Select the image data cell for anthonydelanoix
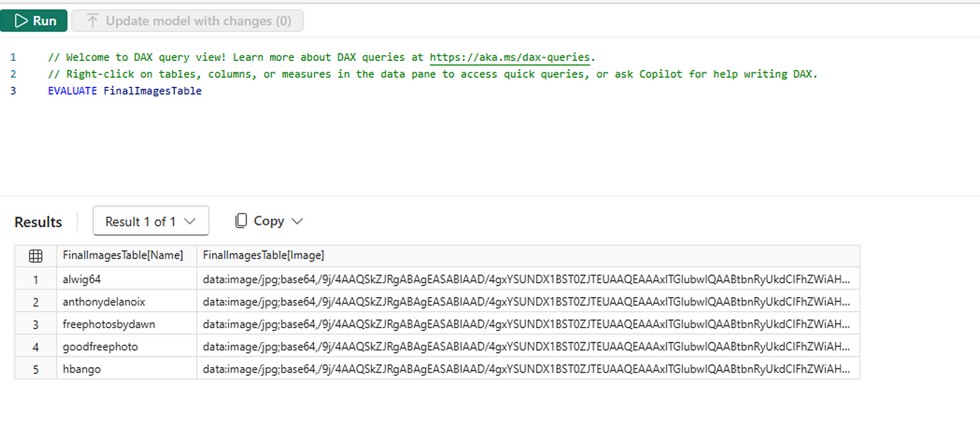The width and height of the screenshot is (980, 428). [528, 301]
